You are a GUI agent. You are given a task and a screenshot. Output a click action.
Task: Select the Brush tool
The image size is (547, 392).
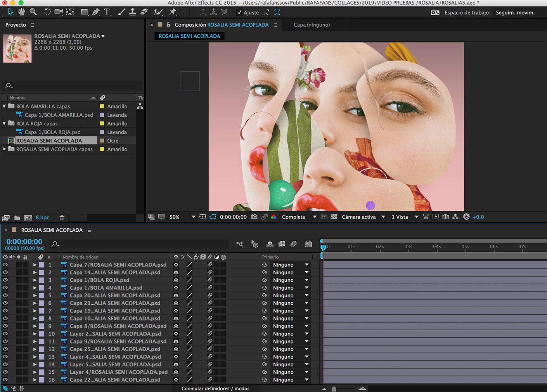click(121, 12)
